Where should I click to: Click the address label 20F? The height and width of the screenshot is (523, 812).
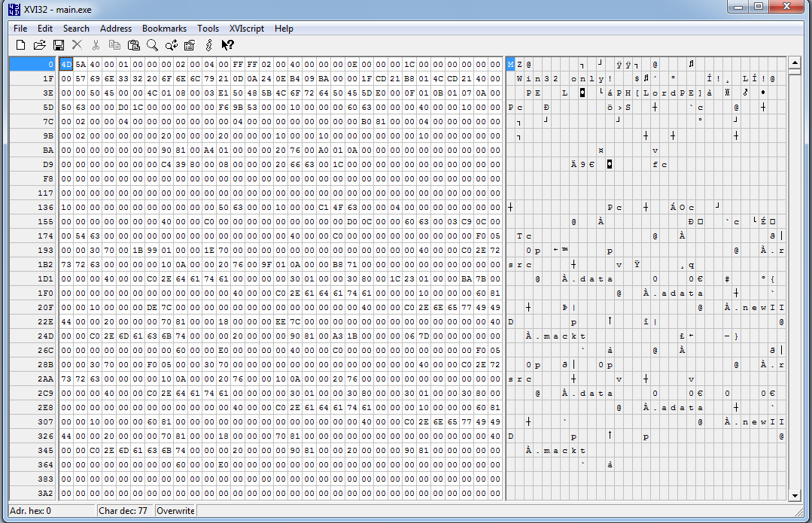46,308
